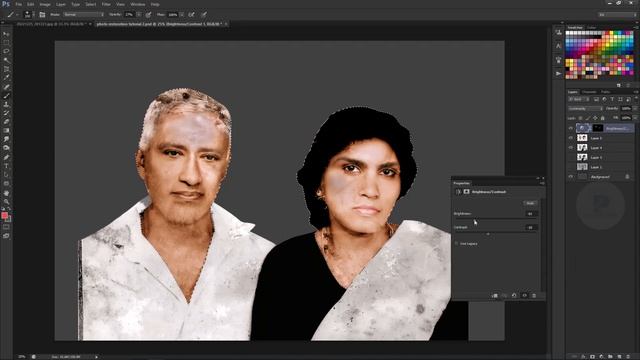Enable the Use Legacy checkbox
The image size is (640, 360).
tap(457, 244)
